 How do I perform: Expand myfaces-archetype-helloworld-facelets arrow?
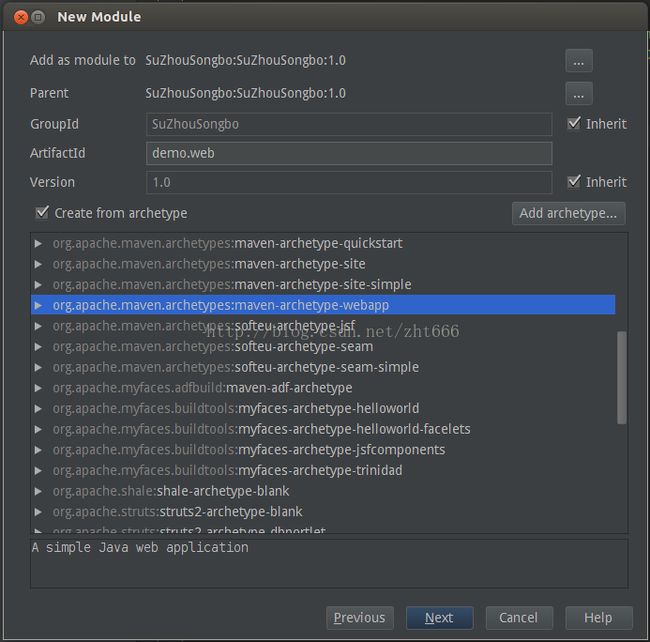38,429
